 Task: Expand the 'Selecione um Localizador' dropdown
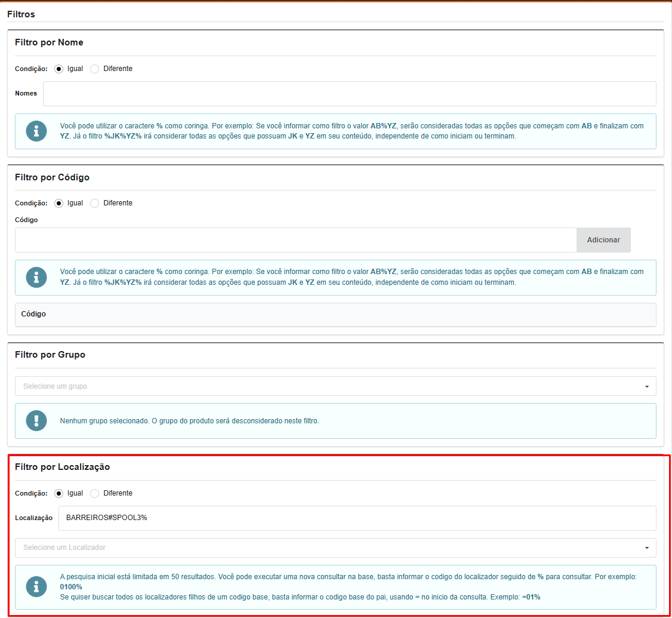pyautogui.click(x=335, y=548)
